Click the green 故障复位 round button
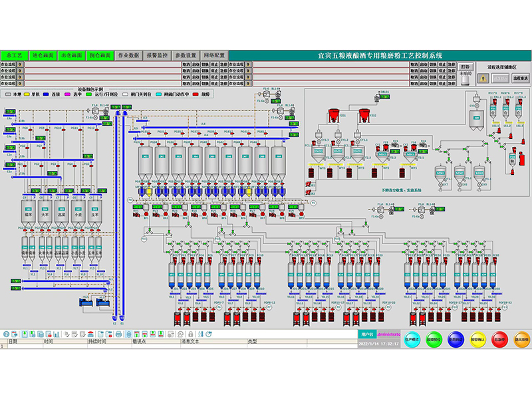 click(x=434, y=339)
